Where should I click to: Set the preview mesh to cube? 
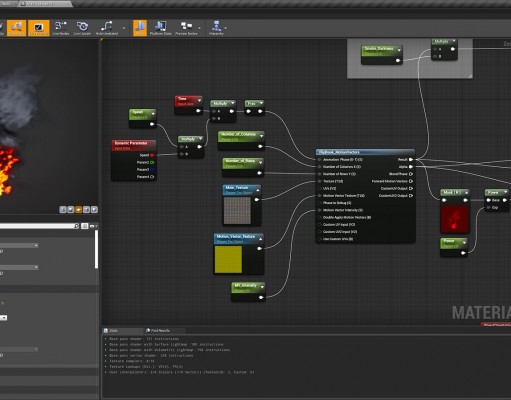[x=87, y=209]
